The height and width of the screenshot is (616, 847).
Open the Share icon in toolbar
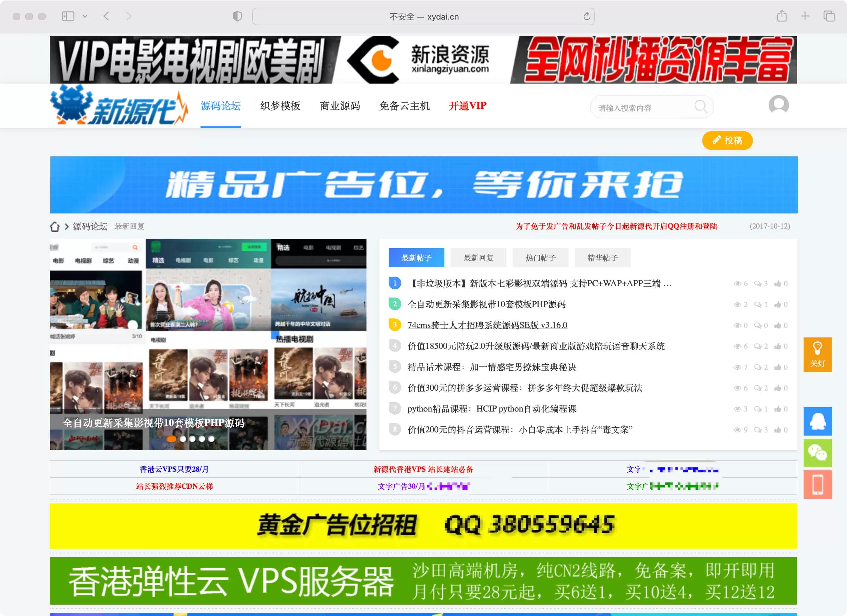[782, 16]
